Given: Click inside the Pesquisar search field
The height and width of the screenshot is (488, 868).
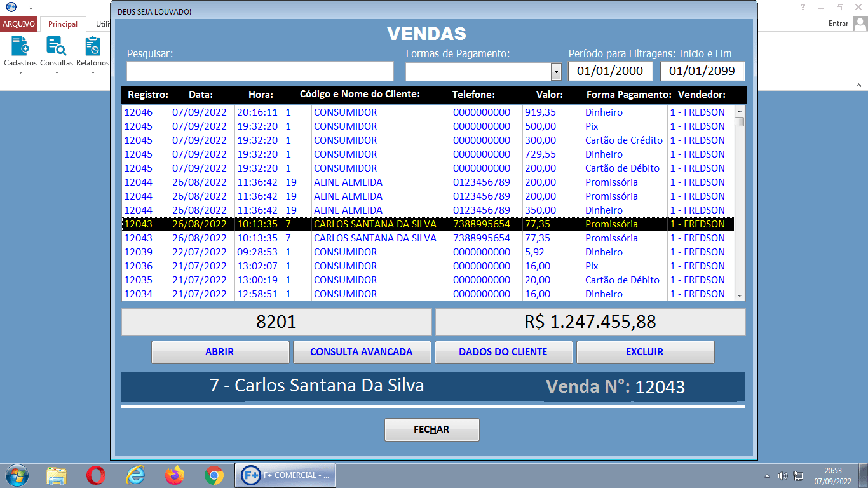Looking at the screenshot, I should coord(261,71).
